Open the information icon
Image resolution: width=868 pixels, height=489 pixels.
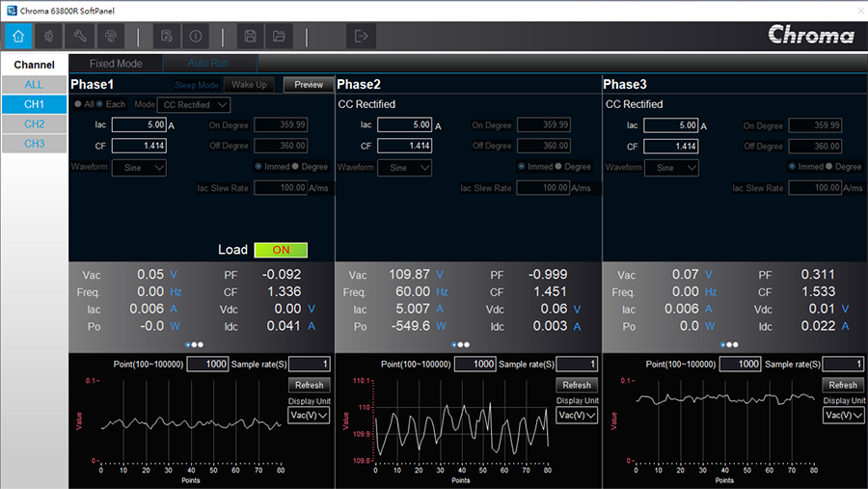click(x=196, y=36)
